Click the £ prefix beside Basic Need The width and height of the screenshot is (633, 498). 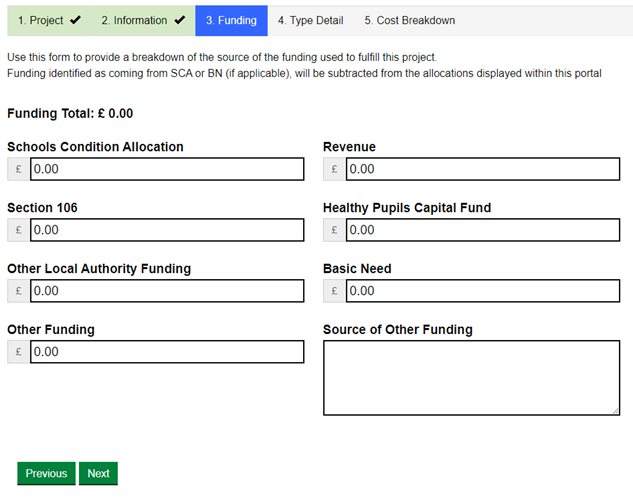pyautogui.click(x=334, y=292)
